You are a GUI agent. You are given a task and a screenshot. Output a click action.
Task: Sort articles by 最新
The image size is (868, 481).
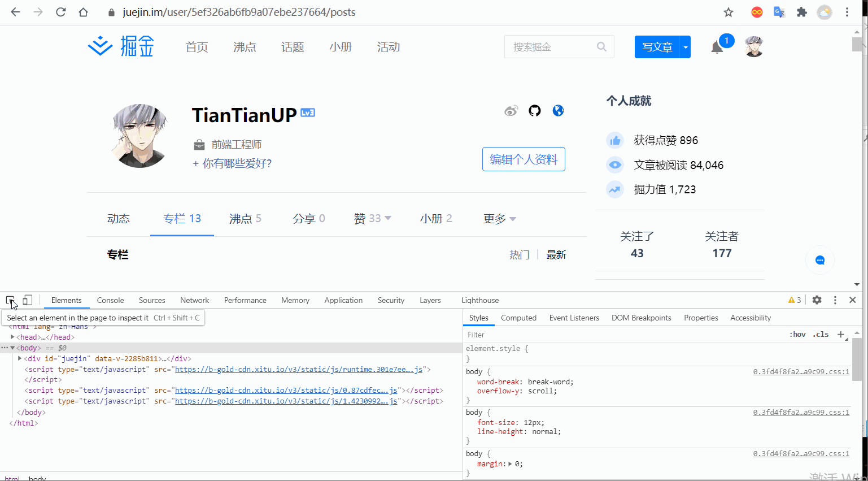pos(556,255)
